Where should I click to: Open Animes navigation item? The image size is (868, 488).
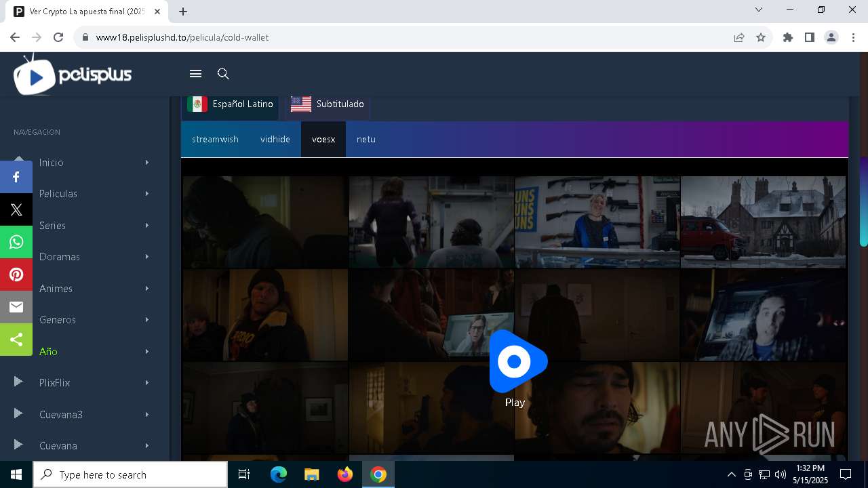click(x=56, y=289)
